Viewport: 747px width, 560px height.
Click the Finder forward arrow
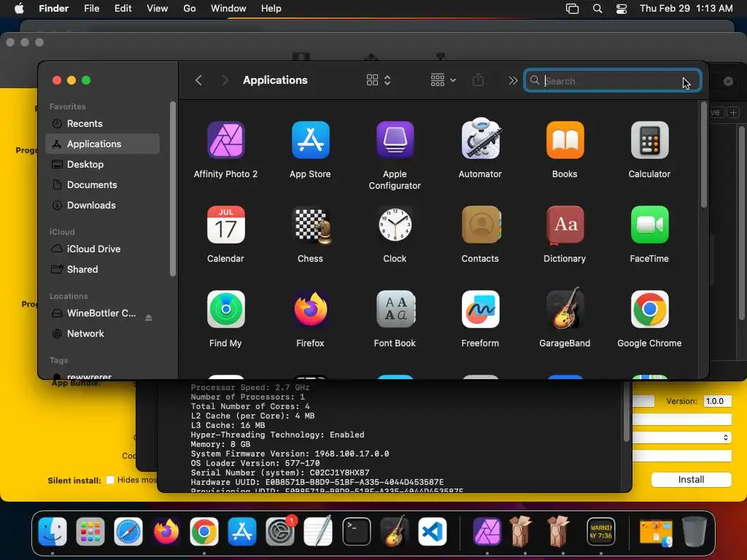[225, 80]
